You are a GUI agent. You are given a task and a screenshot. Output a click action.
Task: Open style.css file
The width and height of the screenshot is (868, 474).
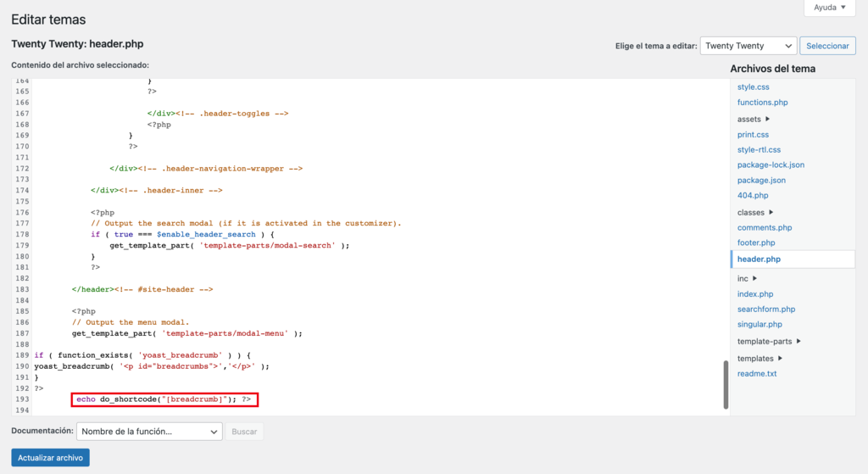click(x=753, y=87)
